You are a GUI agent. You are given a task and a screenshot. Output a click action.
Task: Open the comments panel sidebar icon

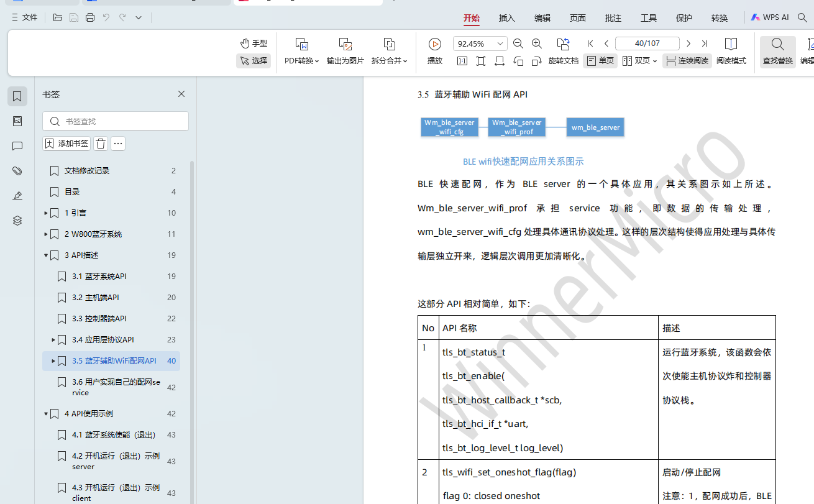(x=17, y=146)
